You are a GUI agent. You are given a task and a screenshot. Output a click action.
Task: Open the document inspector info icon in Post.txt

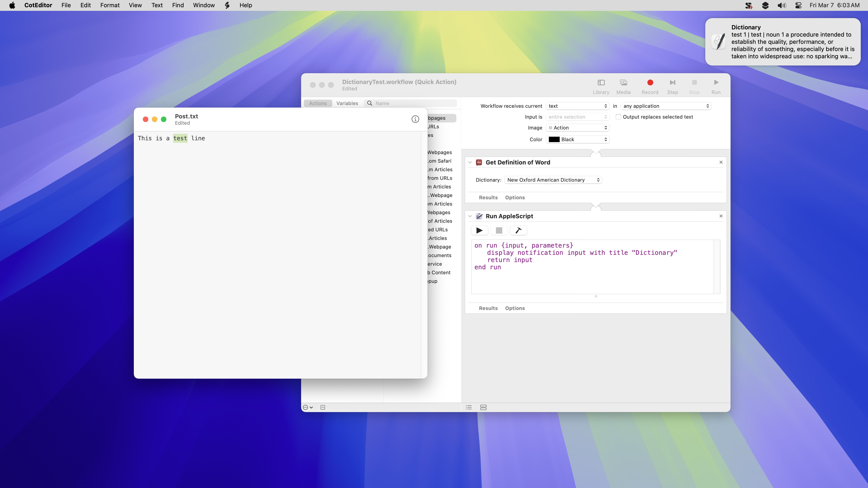pos(415,119)
